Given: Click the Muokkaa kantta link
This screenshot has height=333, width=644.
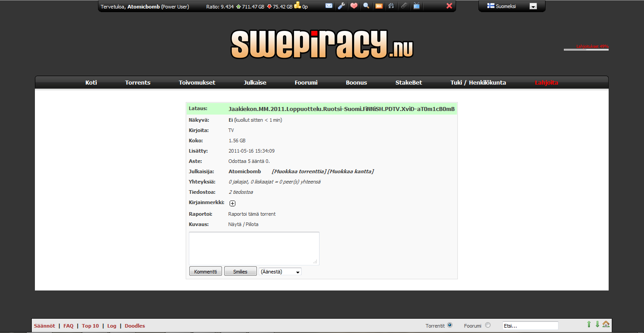Looking at the screenshot, I should (x=350, y=171).
